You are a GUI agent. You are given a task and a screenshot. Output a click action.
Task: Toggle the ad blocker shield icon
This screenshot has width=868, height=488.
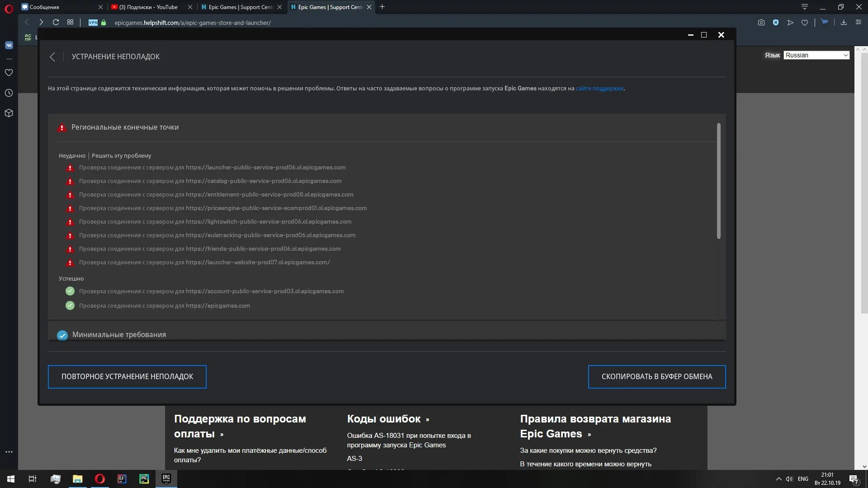[776, 23]
